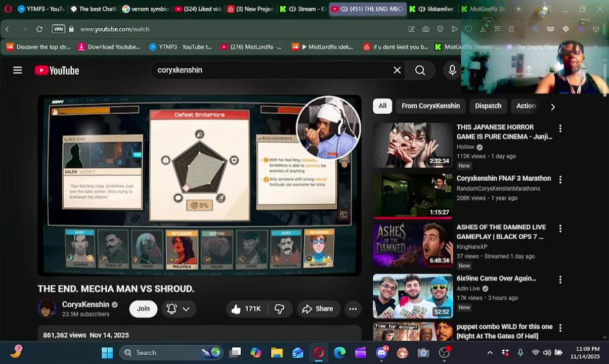This screenshot has height=364, width=609.
Task: Open options for Japanese horror game video
Action: (560, 128)
